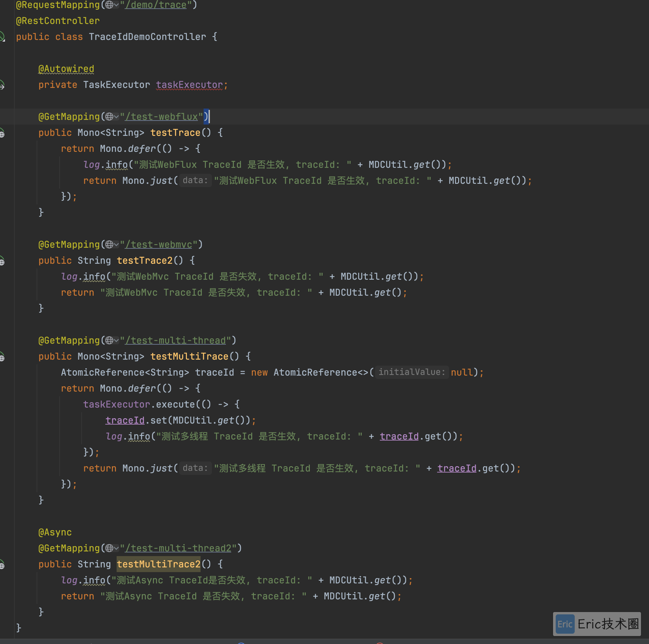Click "info" in the 测试WebMvc log statement
The width and height of the screenshot is (649, 644).
94,277
